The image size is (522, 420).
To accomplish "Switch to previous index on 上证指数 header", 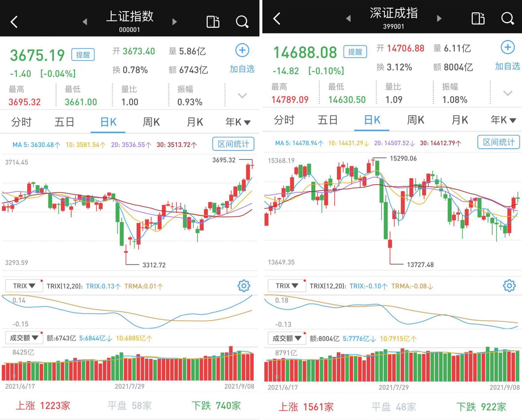I will pyautogui.click(x=85, y=22).
